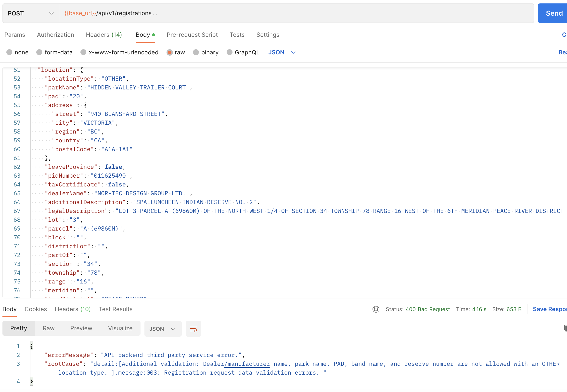Click the "taxCertificate": false line

click(87, 184)
